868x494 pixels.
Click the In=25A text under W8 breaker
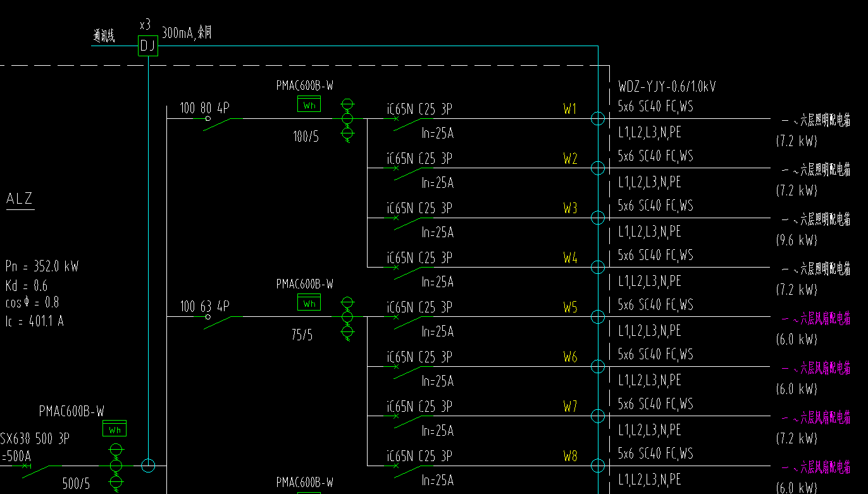click(437, 481)
